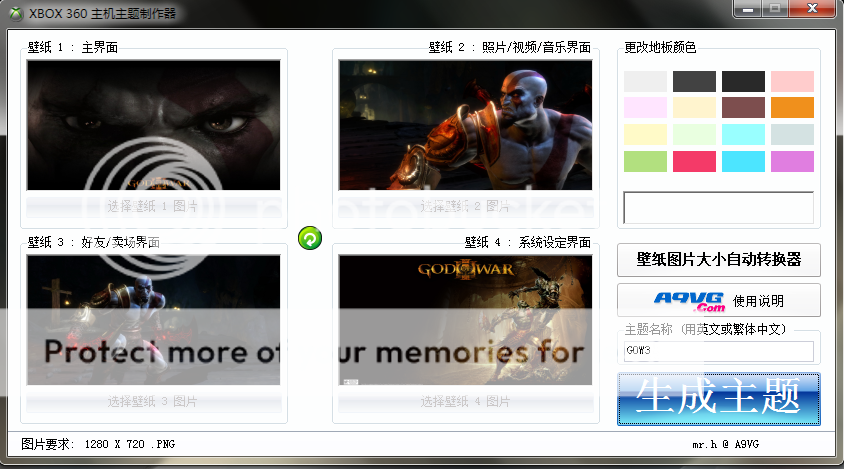Image resolution: width=844 pixels, height=469 pixels.
Task: Click the big 生成主题 button
Action: pos(718,398)
